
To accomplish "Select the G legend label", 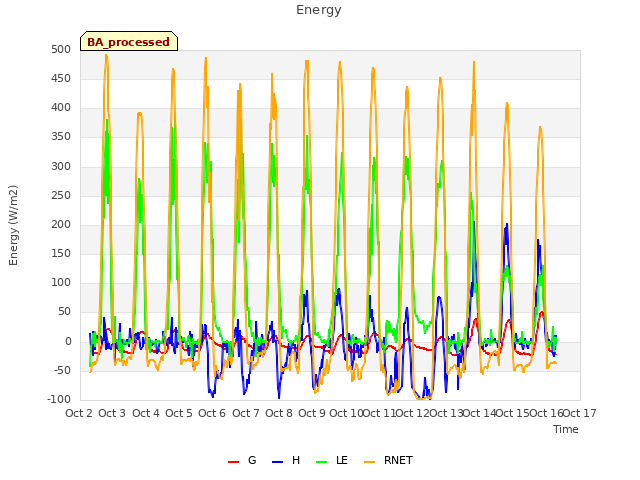I will (252, 460).
